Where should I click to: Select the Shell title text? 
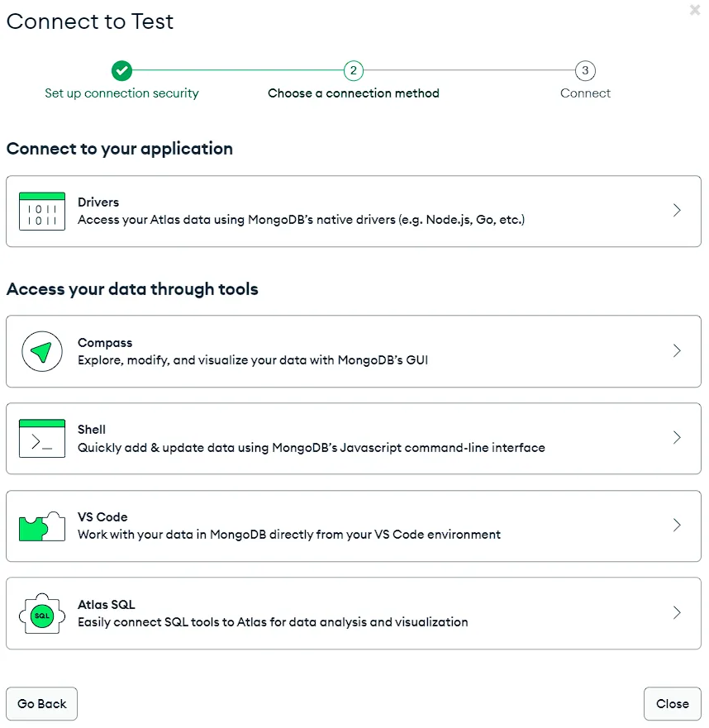(92, 430)
